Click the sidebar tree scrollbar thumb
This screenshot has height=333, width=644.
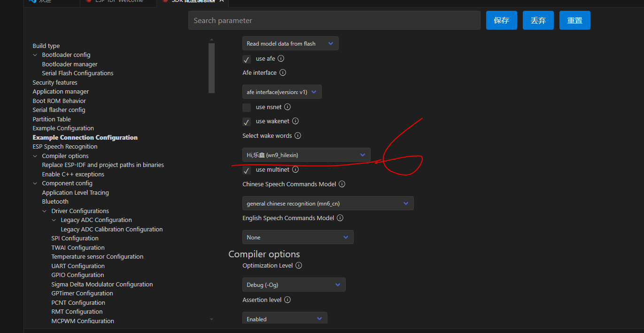tap(211, 68)
